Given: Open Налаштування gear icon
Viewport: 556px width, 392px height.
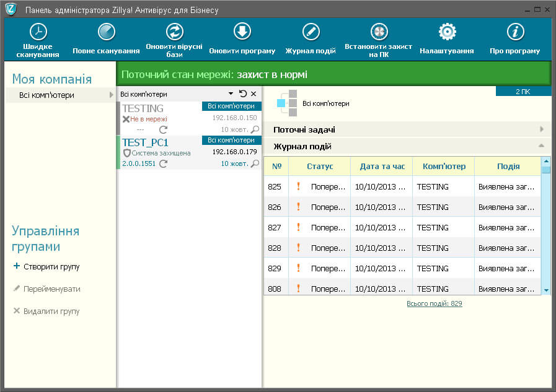Looking at the screenshot, I should tap(447, 32).
